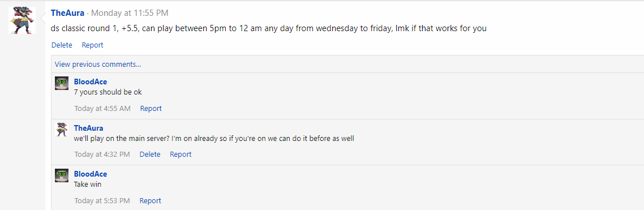Click TheAura username on main post
This screenshot has height=210, width=644.
67,13
